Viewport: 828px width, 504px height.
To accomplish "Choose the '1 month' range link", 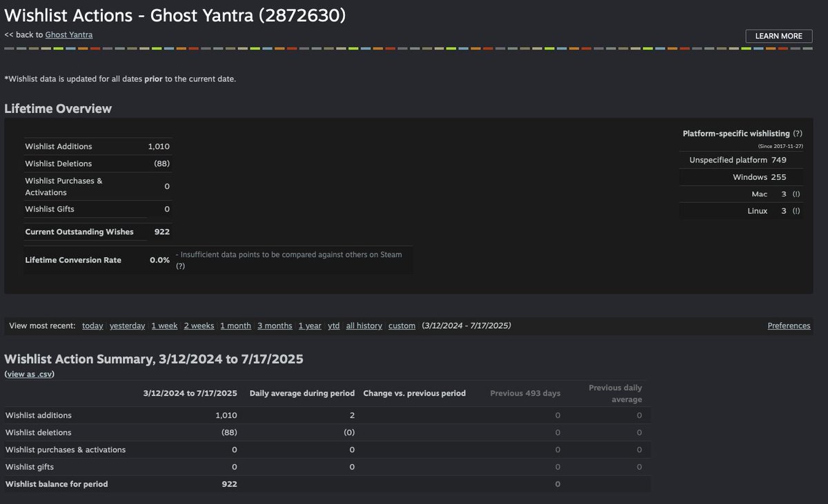I will (x=235, y=325).
